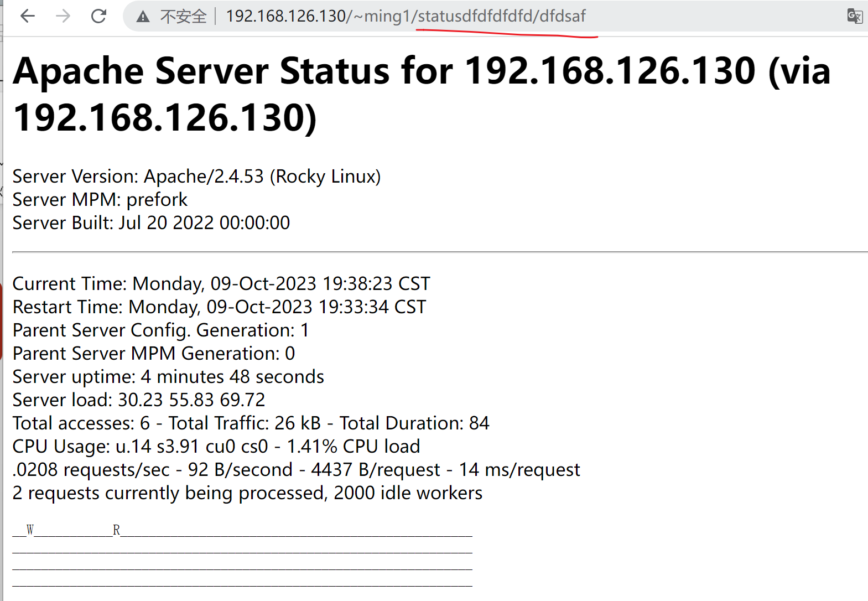Click the Server Version line

coord(196,177)
